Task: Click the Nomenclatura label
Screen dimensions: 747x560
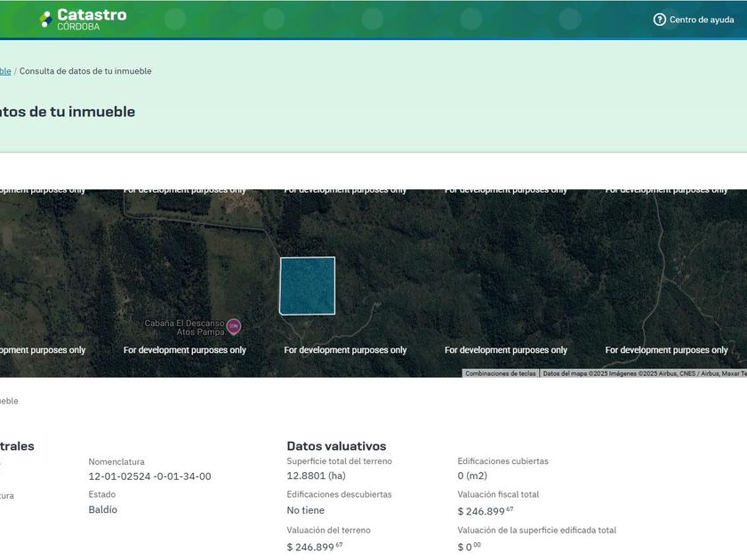Action: 116,461
